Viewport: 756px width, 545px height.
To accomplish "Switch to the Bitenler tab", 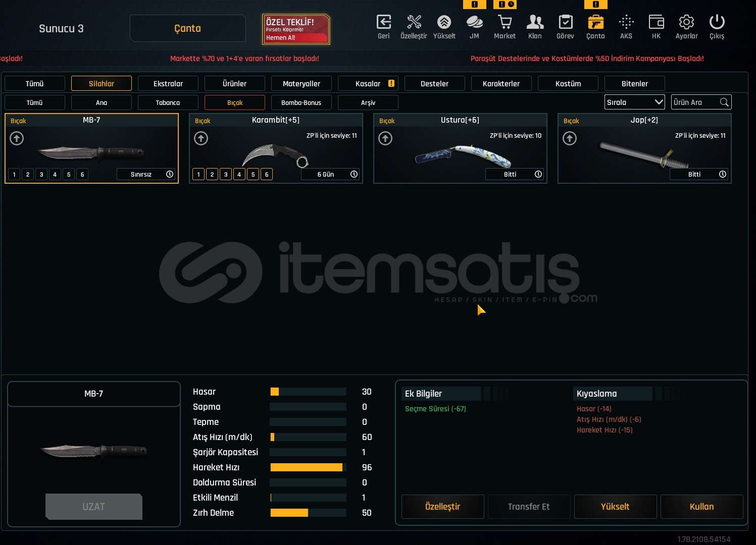I will (x=635, y=83).
